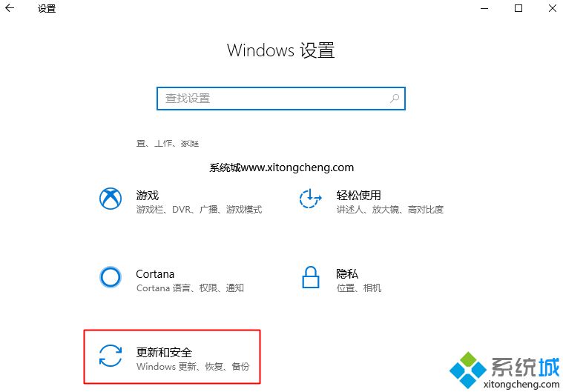Click 位置、相机 description under Privacy
This screenshot has height=392, width=563.
pos(359,288)
